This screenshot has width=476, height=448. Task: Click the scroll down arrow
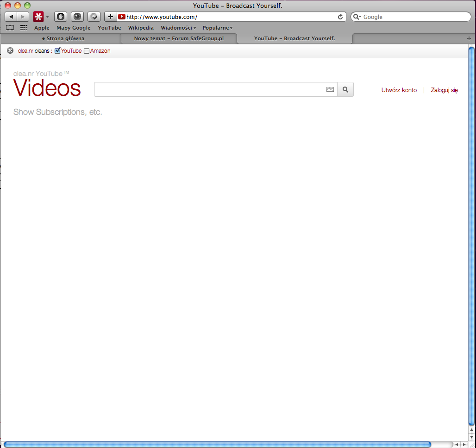[472, 437]
